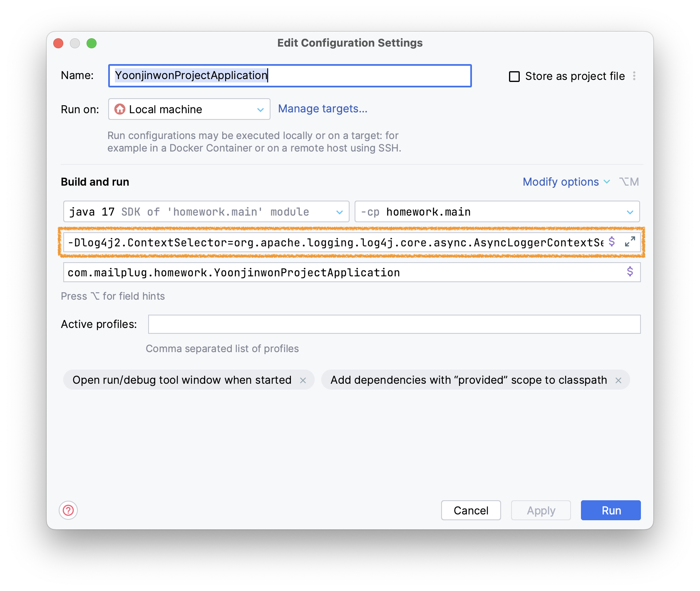This screenshot has height=591, width=700.
Task: Cancel the configuration dialog
Action: point(471,510)
